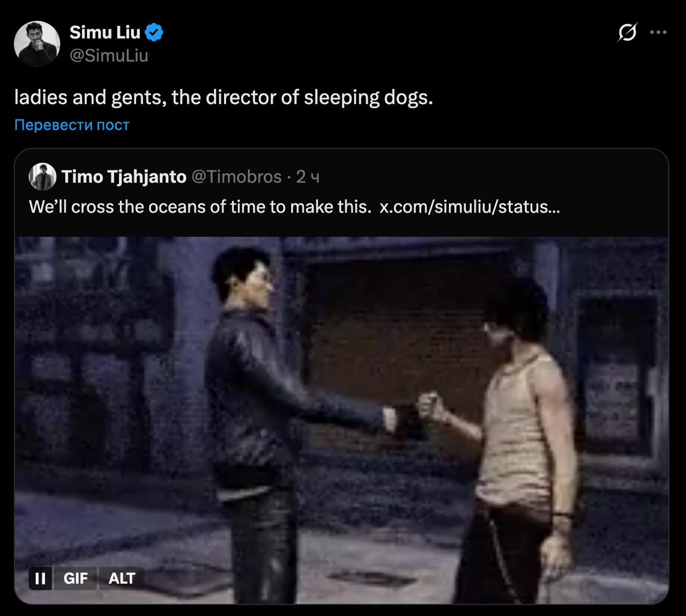Click the quoted text 'We'll cross the oceans of time'
Screen dimensions: 686x616
pyautogui.click(x=146, y=206)
